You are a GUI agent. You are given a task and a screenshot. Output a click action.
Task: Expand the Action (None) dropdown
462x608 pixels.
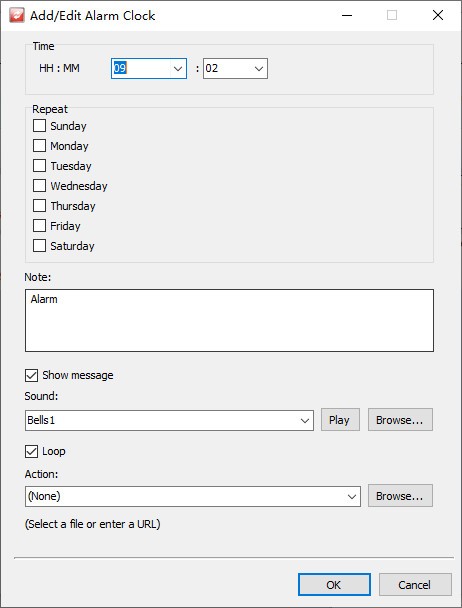coord(352,496)
